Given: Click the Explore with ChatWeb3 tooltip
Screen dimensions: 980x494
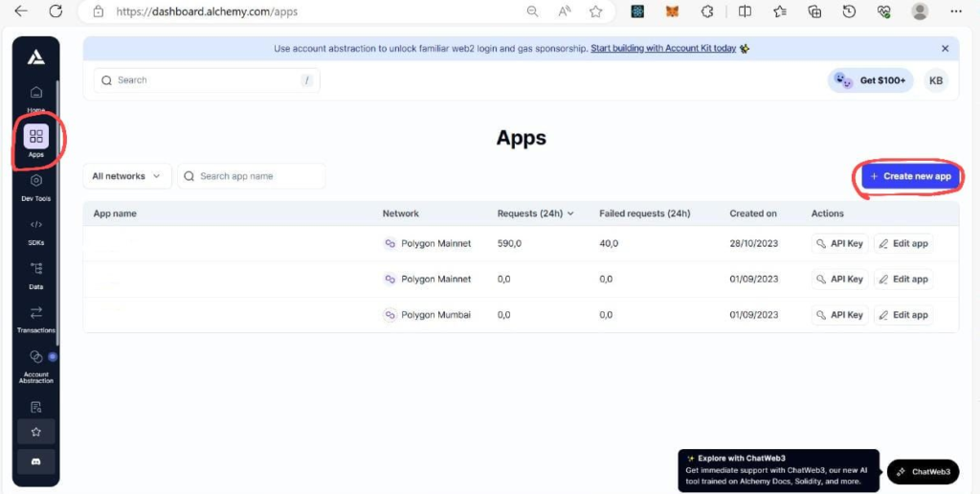Looking at the screenshot, I should coord(779,470).
